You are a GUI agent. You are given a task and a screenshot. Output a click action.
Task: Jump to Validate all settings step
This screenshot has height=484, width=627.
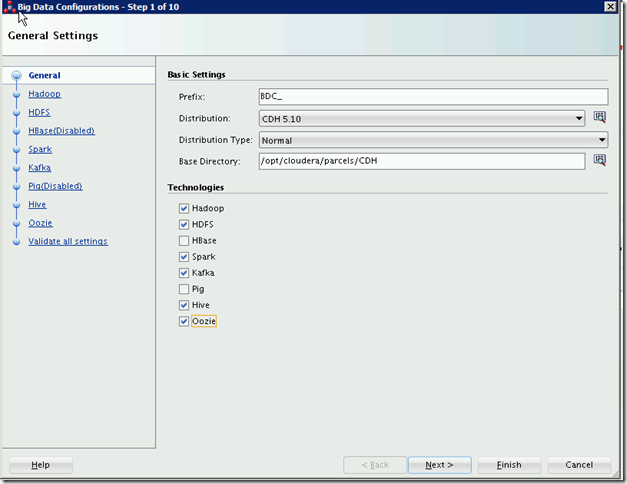click(x=67, y=241)
